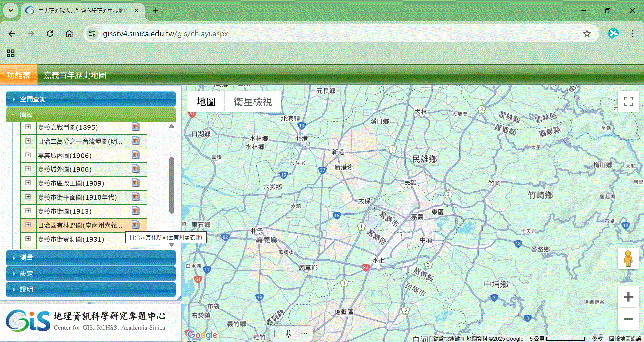Open the browser apps grid icon
The width and height of the screenshot is (644, 342).
coord(11,53)
